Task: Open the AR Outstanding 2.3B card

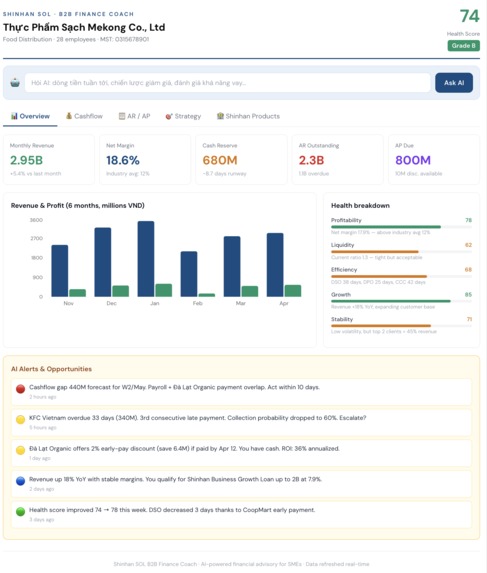Action: [338, 159]
